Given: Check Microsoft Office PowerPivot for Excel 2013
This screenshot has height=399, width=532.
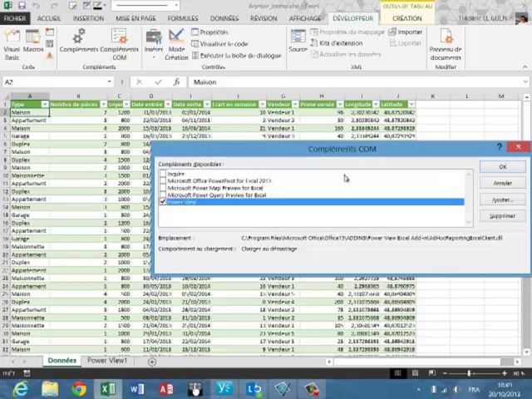Looking at the screenshot, I should [163, 180].
